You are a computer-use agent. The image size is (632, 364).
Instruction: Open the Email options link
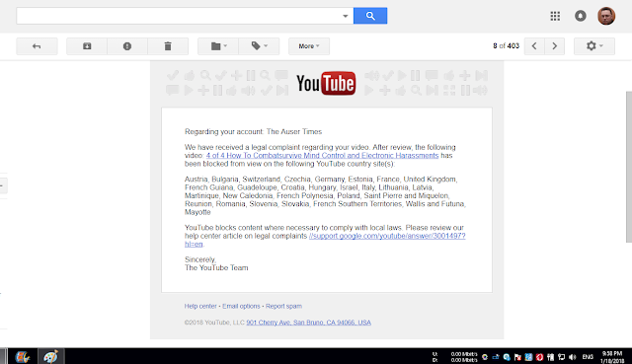(241, 306)
